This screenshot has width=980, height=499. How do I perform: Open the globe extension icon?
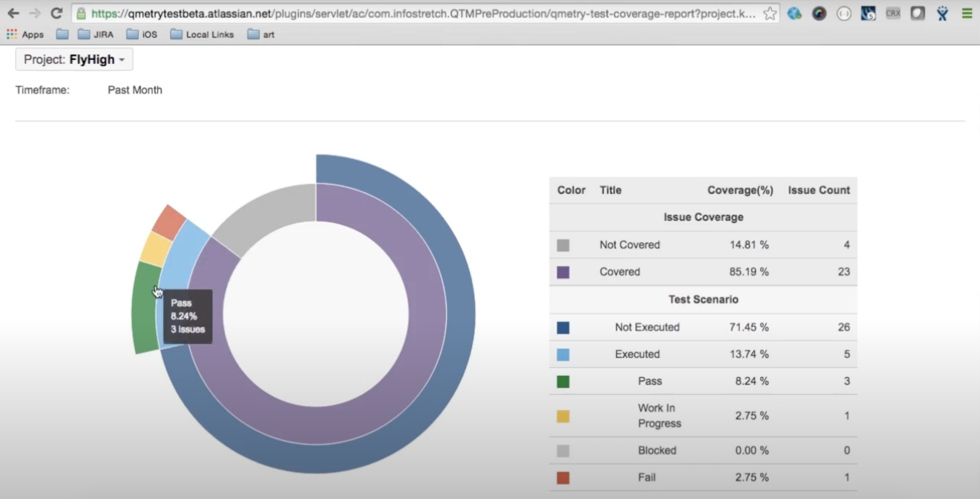(x=794, y=13)
